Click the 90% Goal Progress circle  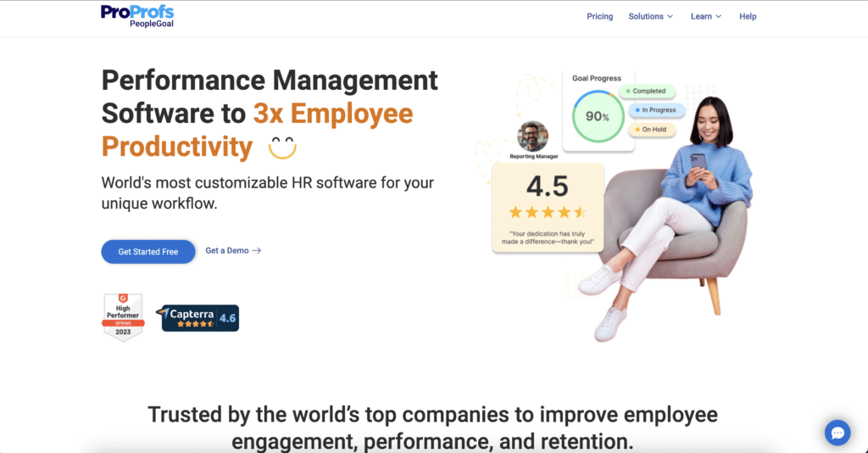pyautogui.click(x=598, y=116)
